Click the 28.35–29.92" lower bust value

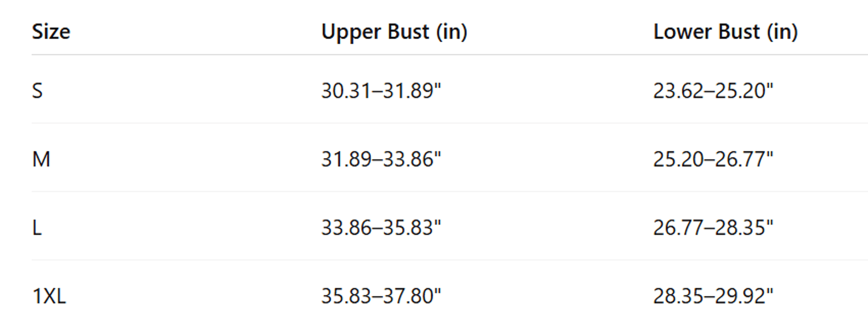[713, 296]
